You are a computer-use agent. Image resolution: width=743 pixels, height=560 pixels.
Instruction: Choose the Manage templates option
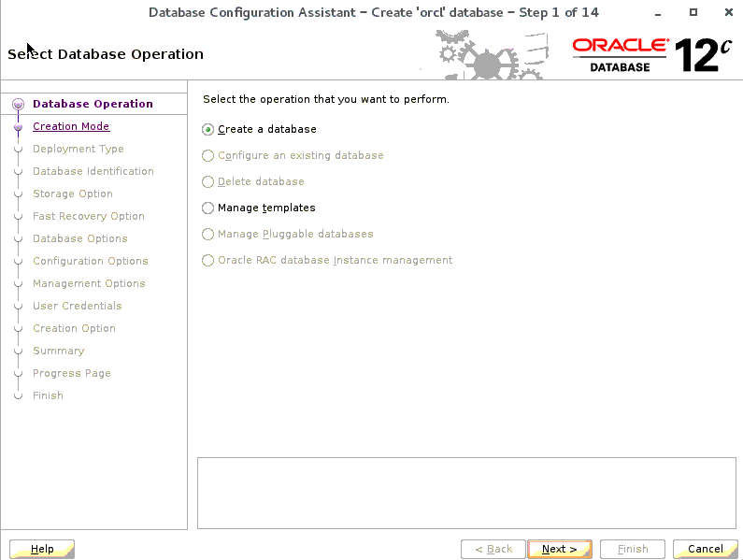coord(208,208)
